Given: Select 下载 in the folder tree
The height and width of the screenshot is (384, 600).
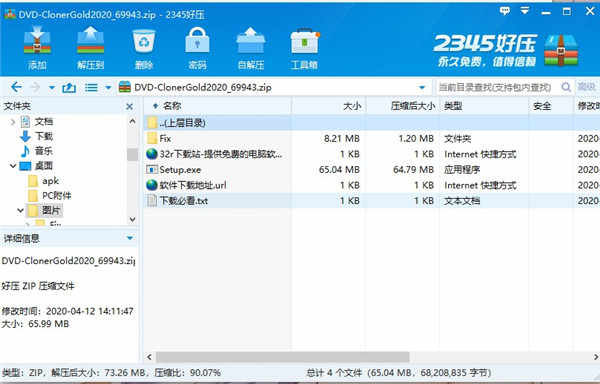Looking at the screenshot, I should 44,136.
